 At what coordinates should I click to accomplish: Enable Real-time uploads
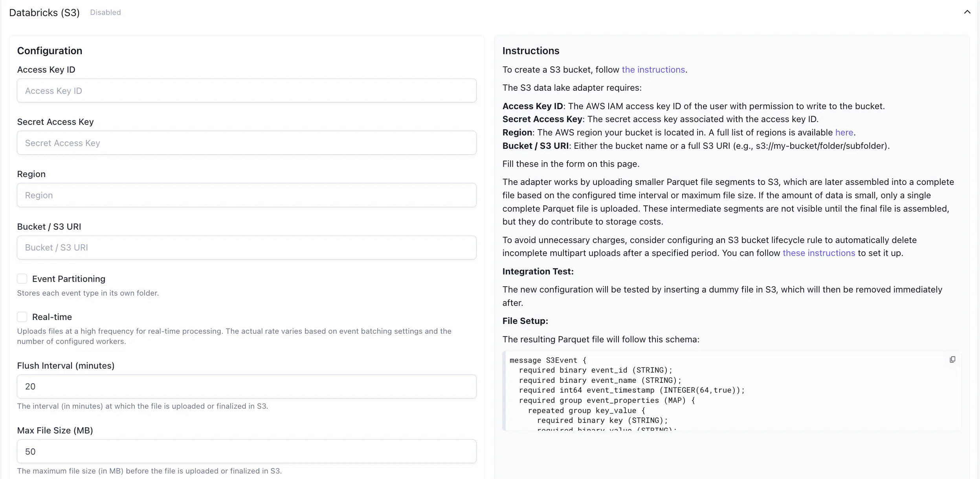pyautogui.click(x=22, y=316)
